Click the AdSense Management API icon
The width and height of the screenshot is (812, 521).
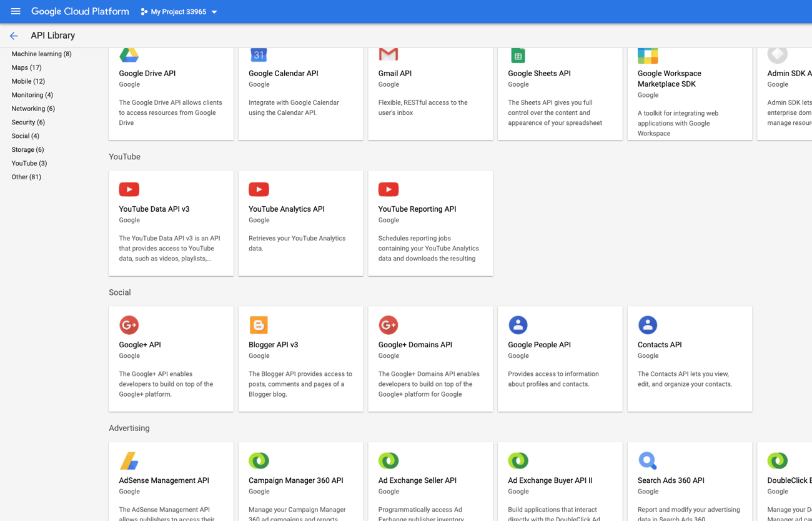click(x=129, y=460)
